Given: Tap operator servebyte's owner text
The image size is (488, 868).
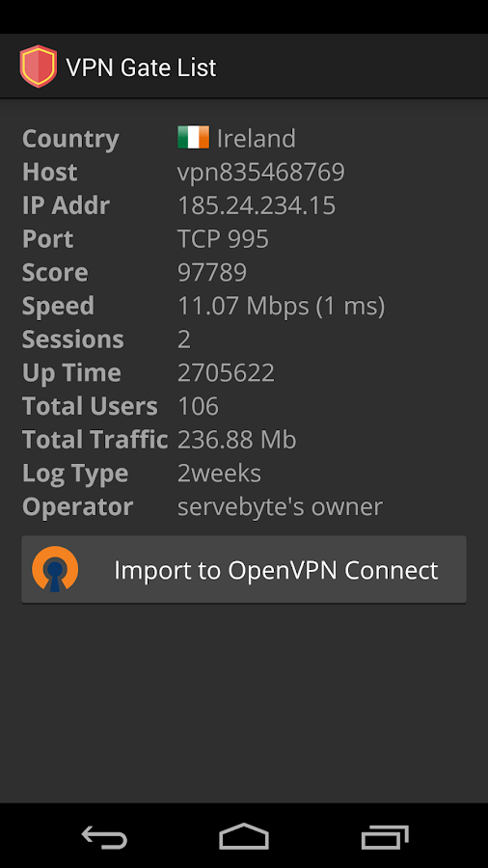Looking at the screenshot, I should pyautogui.click(x=280, y=507).
